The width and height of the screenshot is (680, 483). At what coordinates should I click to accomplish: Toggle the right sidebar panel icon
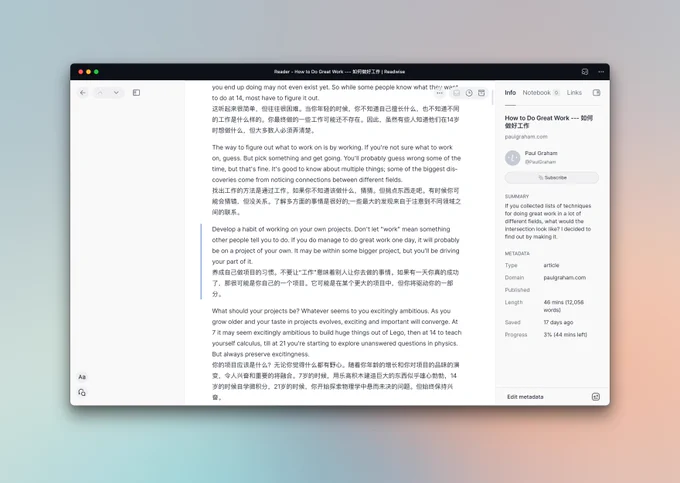[596, 93]
